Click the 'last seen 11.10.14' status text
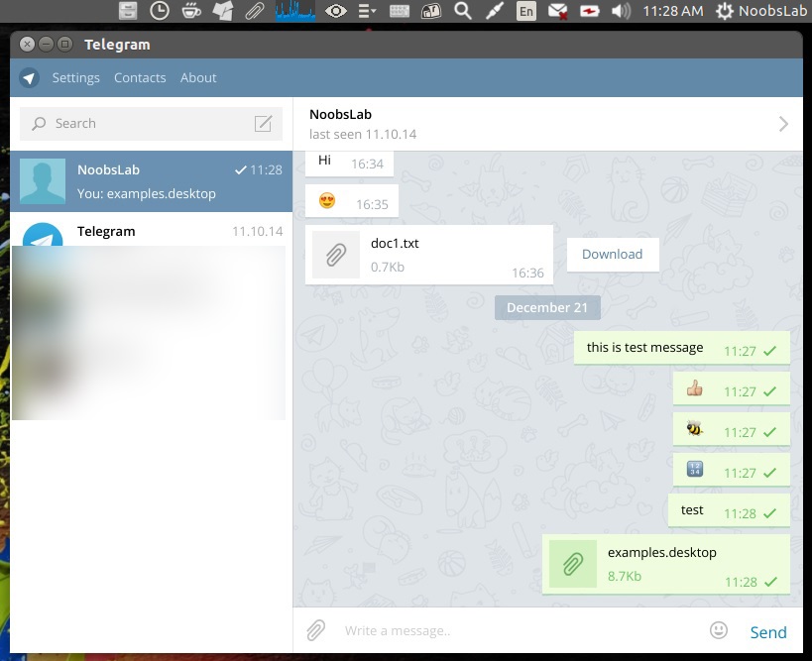 pos(363,135)
